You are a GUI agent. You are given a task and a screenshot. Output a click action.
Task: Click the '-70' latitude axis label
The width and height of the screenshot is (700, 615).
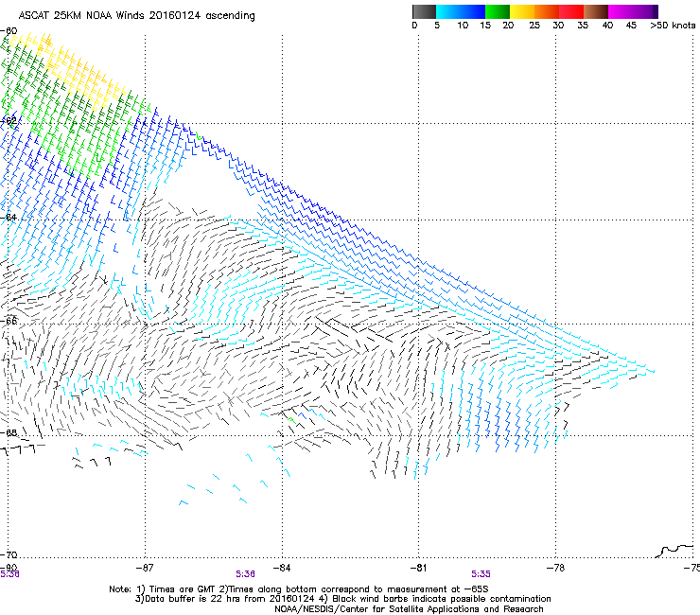point(9,555)
